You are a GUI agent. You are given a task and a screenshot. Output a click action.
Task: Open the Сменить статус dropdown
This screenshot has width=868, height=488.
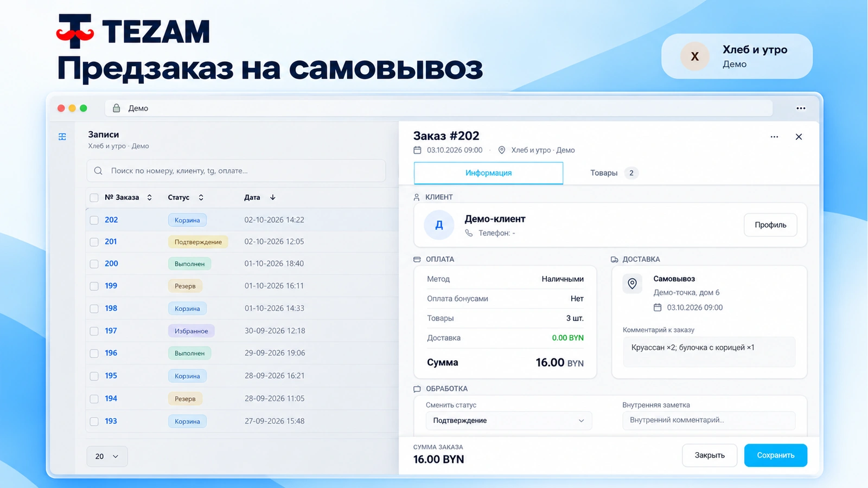click(x=509, y=421)
